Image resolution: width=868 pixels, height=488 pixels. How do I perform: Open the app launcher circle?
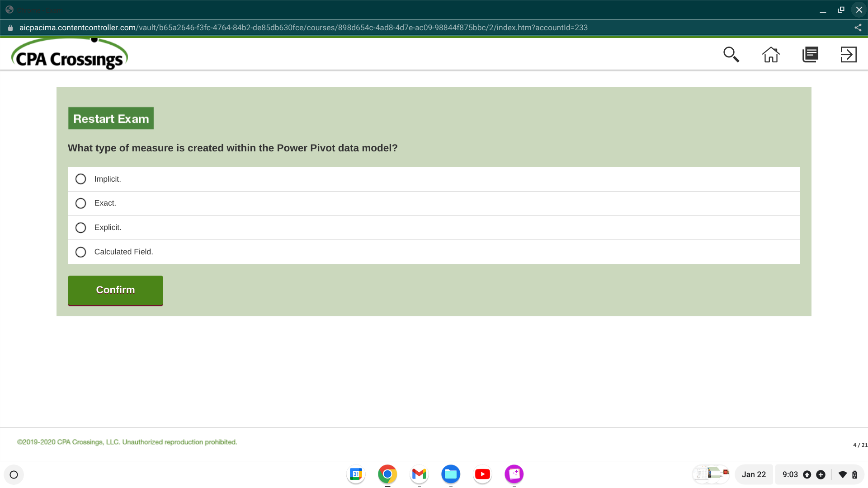point(14,474)
